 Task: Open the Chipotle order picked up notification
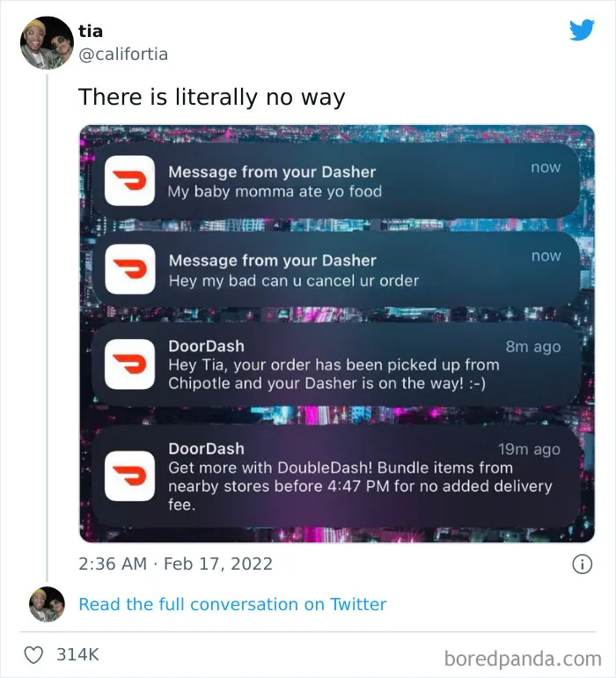click(336, 364)
